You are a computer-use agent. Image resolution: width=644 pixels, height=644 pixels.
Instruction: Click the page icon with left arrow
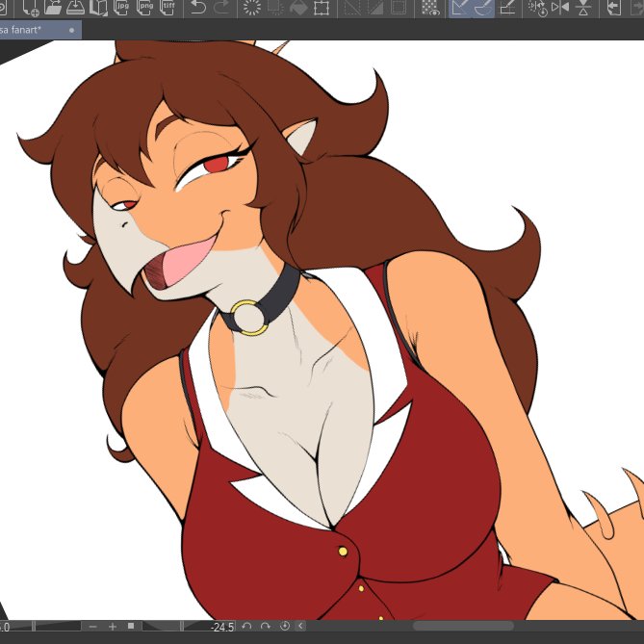point(613,8)
